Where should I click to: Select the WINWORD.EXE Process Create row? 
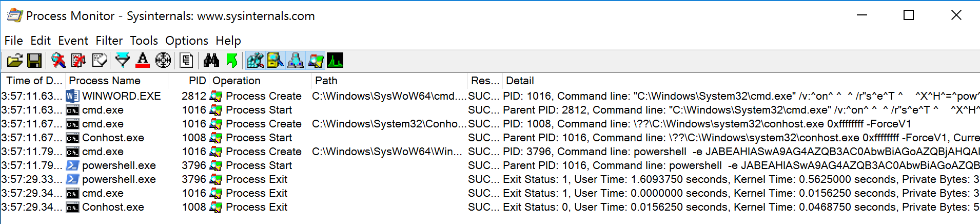490,96
